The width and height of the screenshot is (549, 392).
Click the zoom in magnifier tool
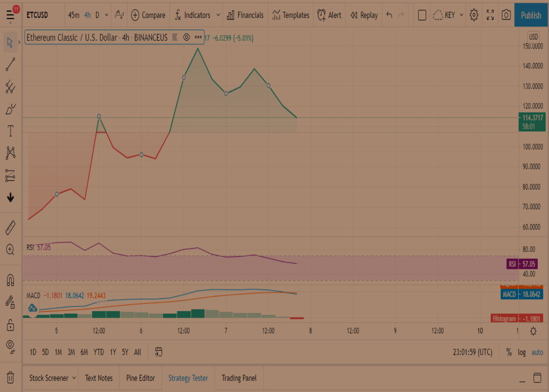tap(11, 249)
